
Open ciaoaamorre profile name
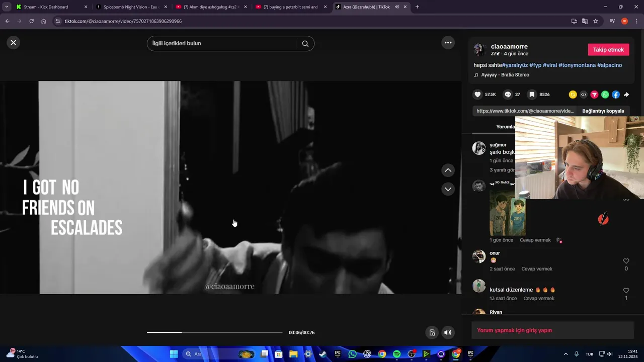509,47
